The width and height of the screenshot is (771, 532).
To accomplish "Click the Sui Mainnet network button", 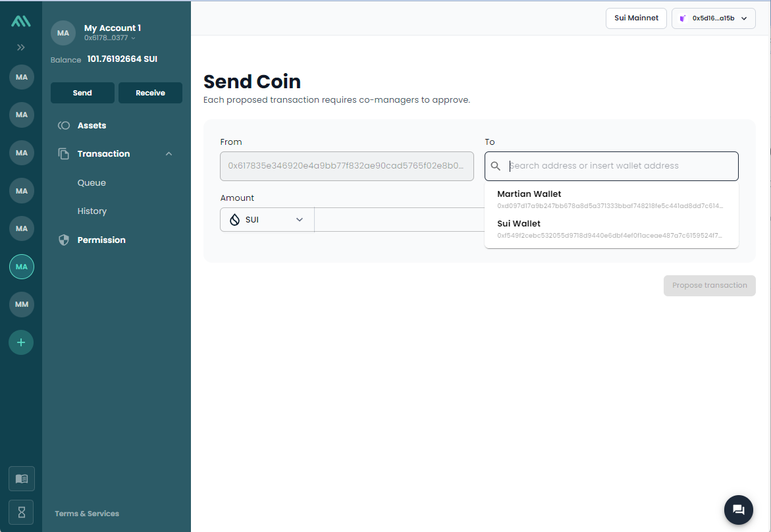I will pos(636,18).
